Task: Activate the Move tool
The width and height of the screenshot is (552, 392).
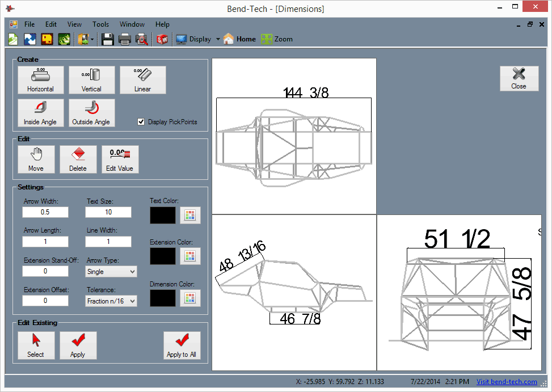Action: (x=36, y=159)
